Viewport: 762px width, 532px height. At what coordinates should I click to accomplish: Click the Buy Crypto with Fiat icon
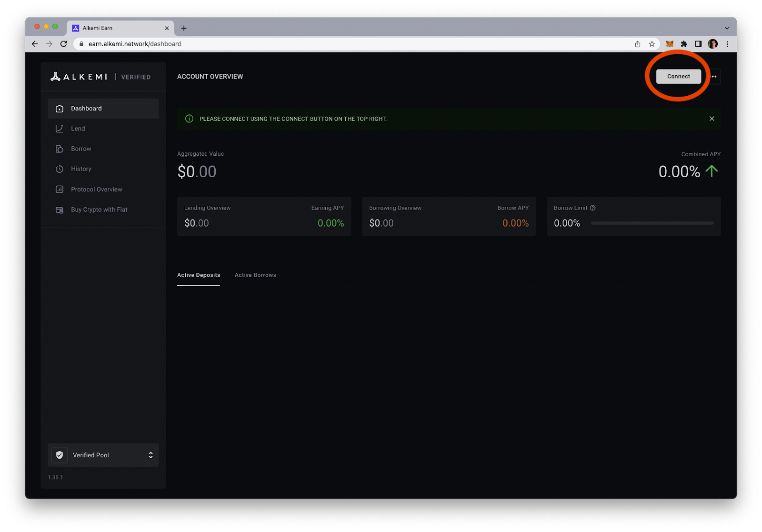(60, 210)
